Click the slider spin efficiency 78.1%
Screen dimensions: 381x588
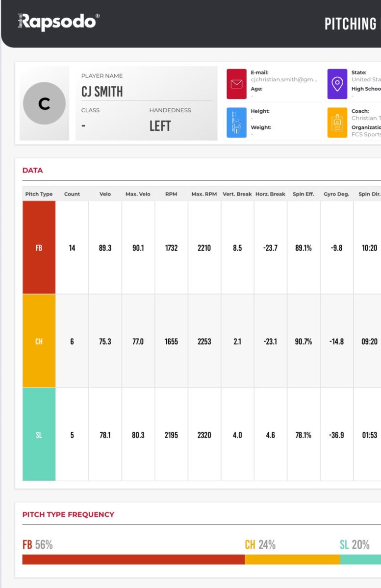coord(304,435)
